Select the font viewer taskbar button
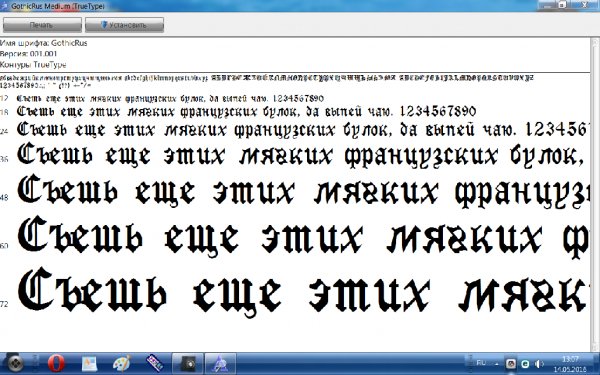 point(220,363)
